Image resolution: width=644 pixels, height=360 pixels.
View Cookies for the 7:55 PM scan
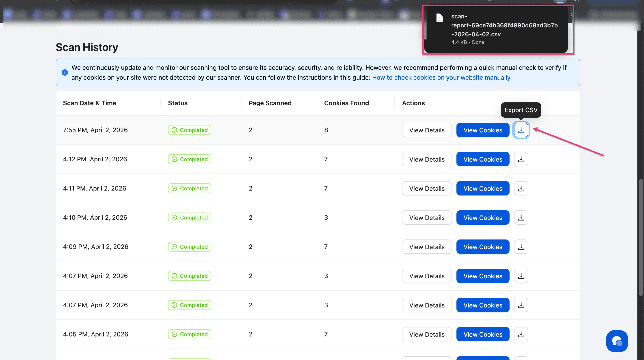point(482,130)
